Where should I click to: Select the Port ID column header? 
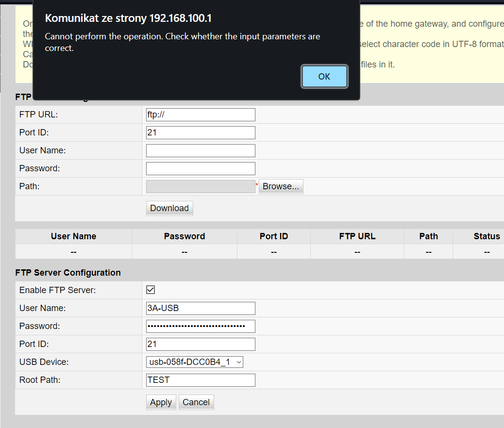click(274, 236)
